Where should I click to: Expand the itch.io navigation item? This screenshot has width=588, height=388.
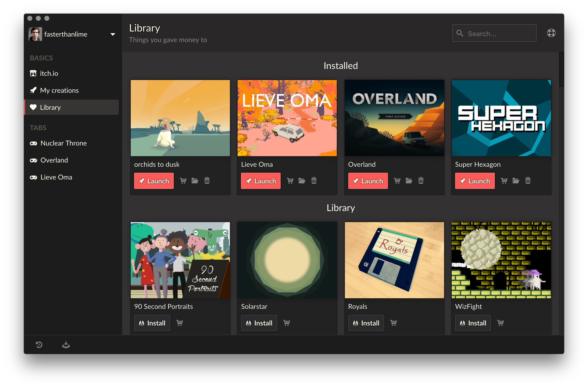tap(49, 73)
